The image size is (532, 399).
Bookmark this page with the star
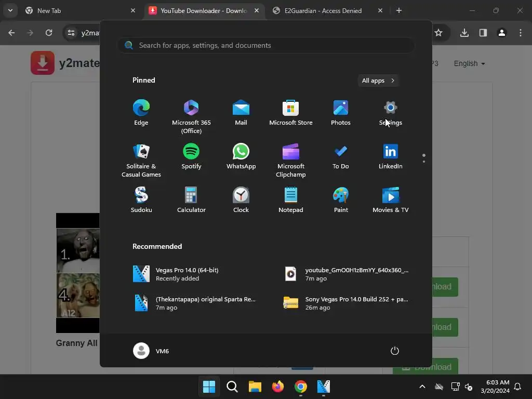click(x=438, y=33)
